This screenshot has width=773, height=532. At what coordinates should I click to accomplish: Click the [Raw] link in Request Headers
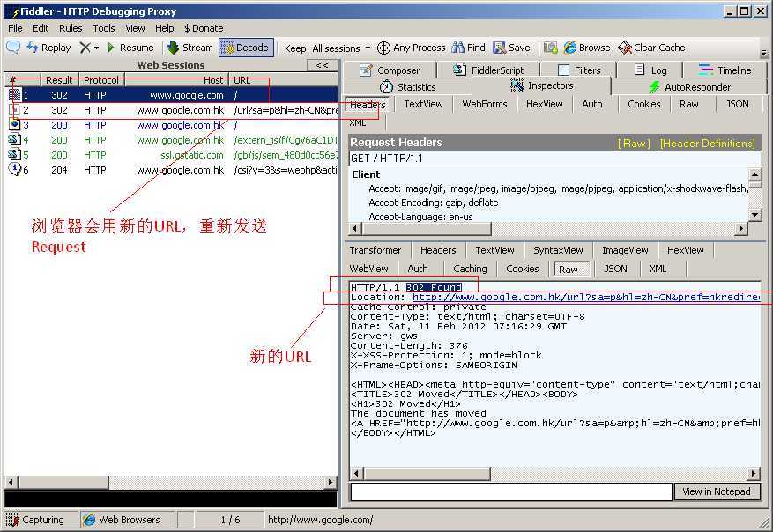coord(634,144)
